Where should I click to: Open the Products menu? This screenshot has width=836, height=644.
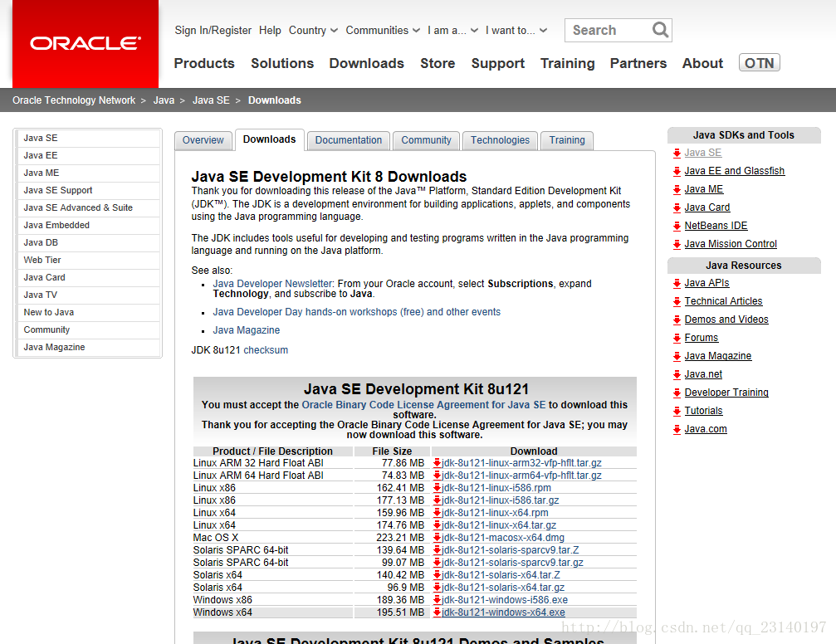point(204,63)
